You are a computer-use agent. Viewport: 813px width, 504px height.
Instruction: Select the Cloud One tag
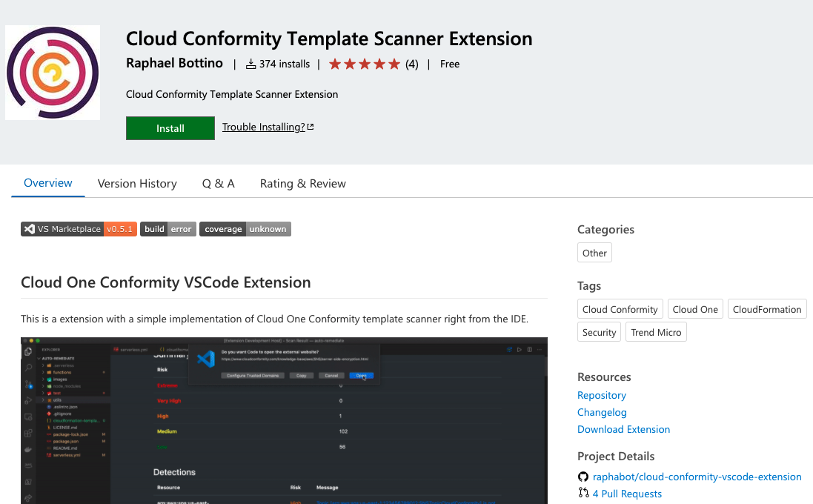tap(694, 309)
